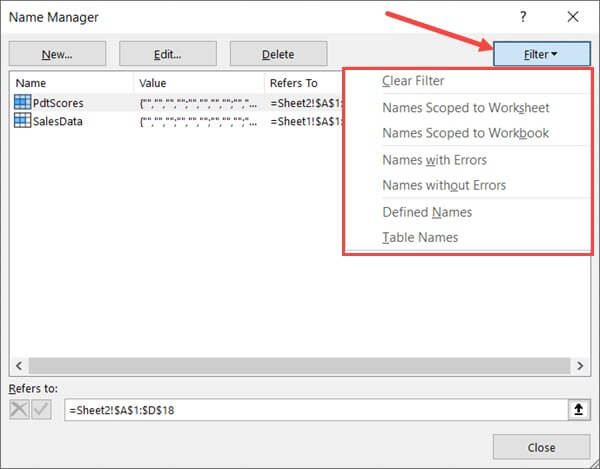Choose Defined Names filter option
The height and width of the screenshot is (469, 600).
[427, 212]
